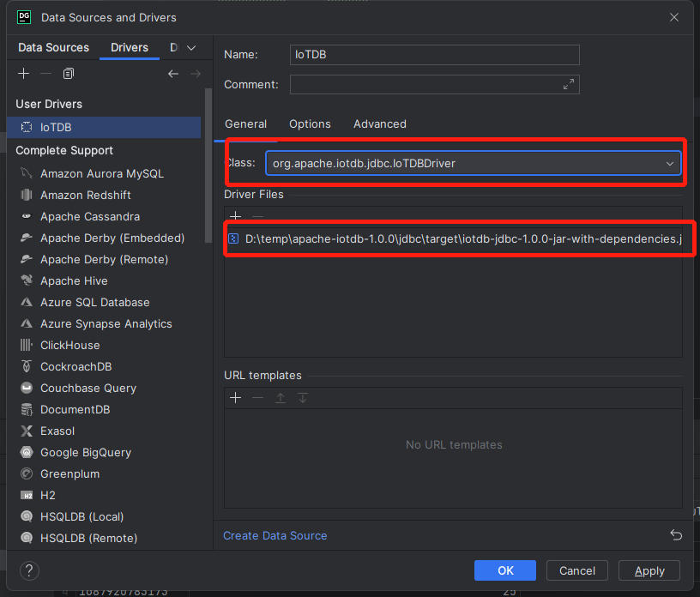Click the Amazon Aurora MySQL icon

coord(27,173)
